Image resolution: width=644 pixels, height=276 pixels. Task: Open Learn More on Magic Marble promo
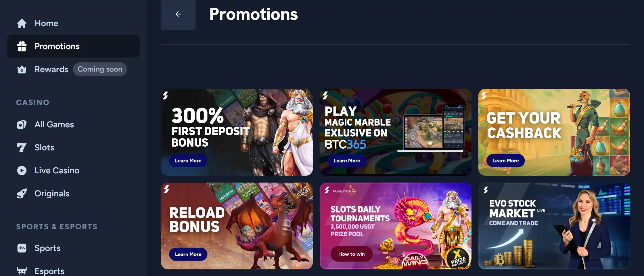[x=347, y=161]
